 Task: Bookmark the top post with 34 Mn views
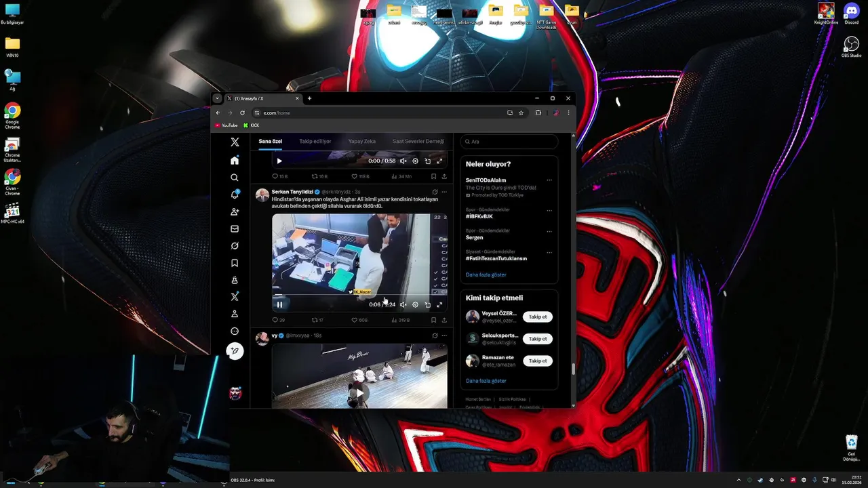(434, 176)
